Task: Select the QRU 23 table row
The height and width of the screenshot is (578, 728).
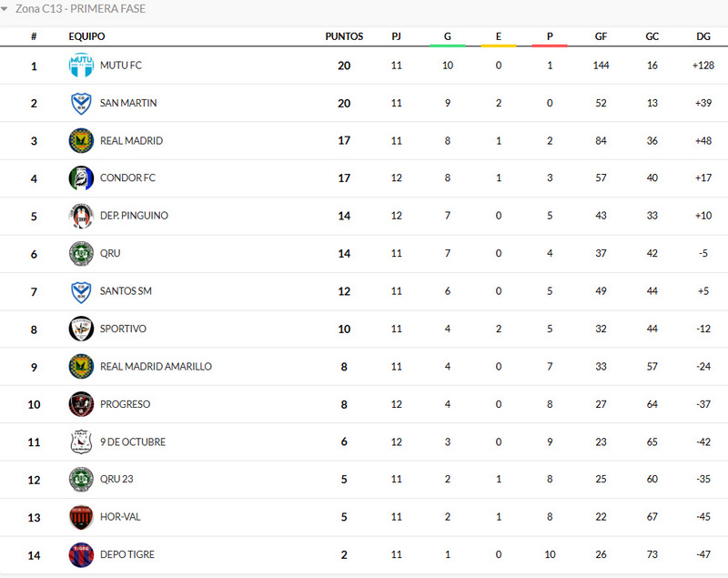Action: (364, 479)
